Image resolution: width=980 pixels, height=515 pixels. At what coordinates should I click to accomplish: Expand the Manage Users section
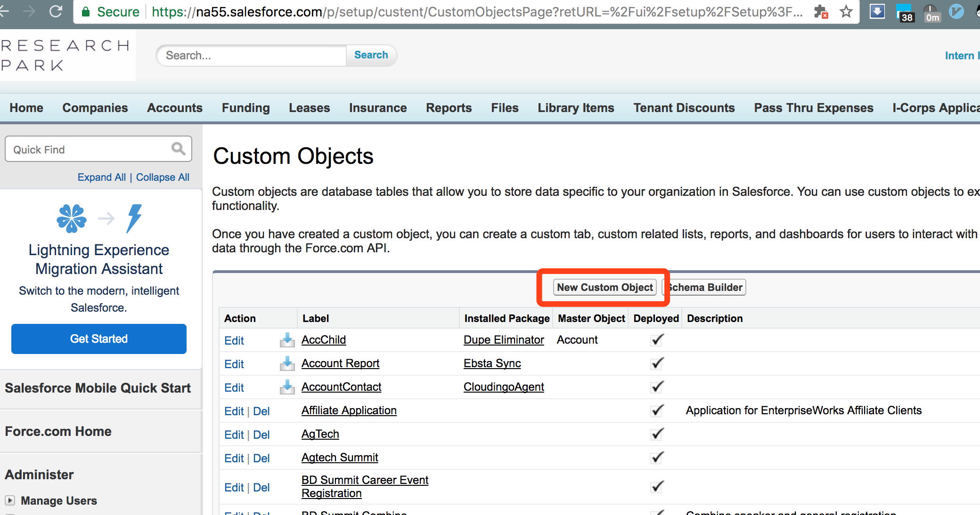(10, 500)
